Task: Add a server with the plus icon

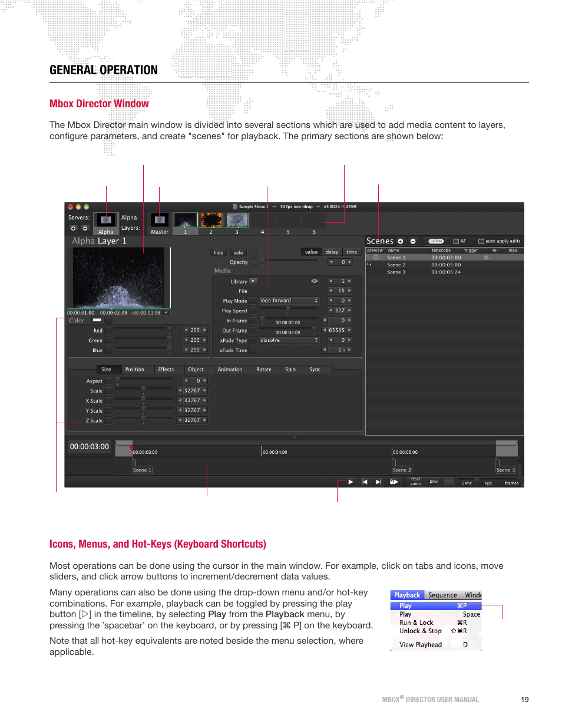Action: click(73, 229)
